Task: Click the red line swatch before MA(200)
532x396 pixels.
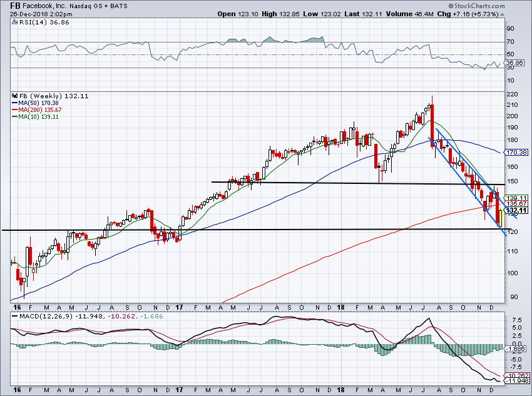Action: tap(14, 110)
